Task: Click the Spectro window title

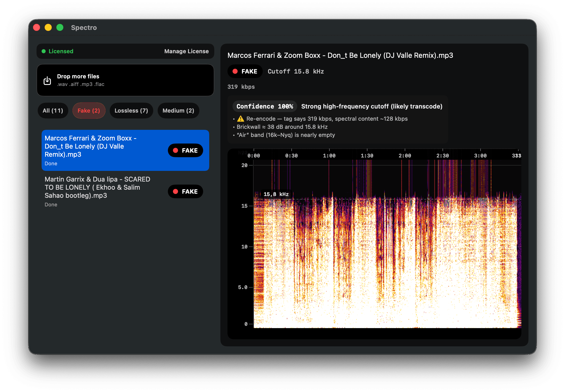Action: [x=84, y=27]
